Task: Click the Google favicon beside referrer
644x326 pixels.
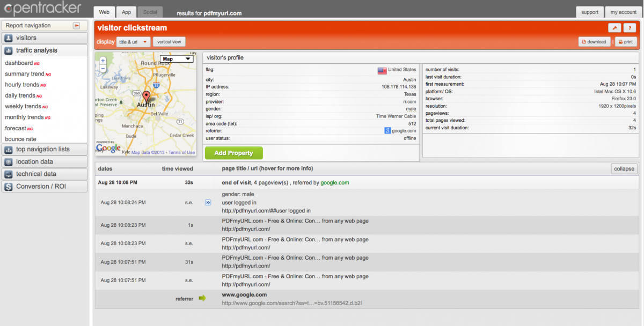Action: pos(387,130)
